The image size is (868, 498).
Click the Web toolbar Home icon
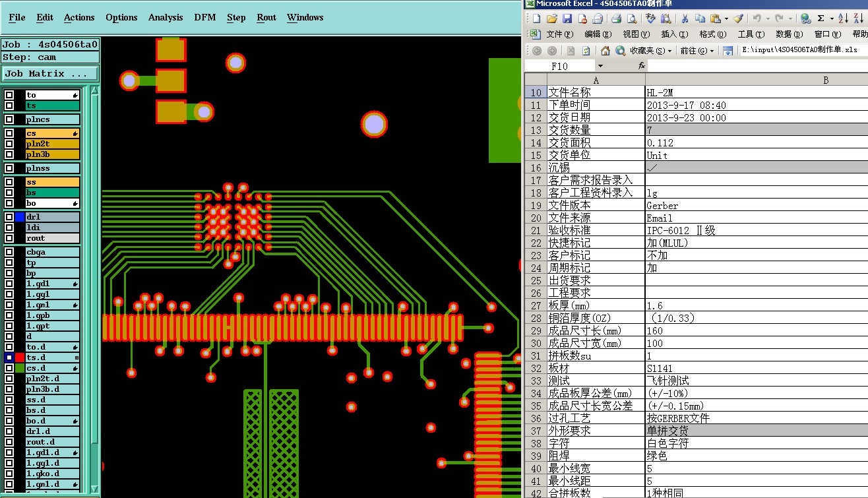[x=605, y=51]
